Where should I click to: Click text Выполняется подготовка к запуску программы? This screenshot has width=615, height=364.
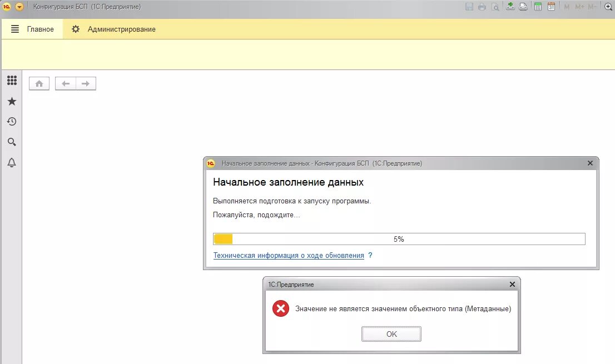click(x=292, y=201)
